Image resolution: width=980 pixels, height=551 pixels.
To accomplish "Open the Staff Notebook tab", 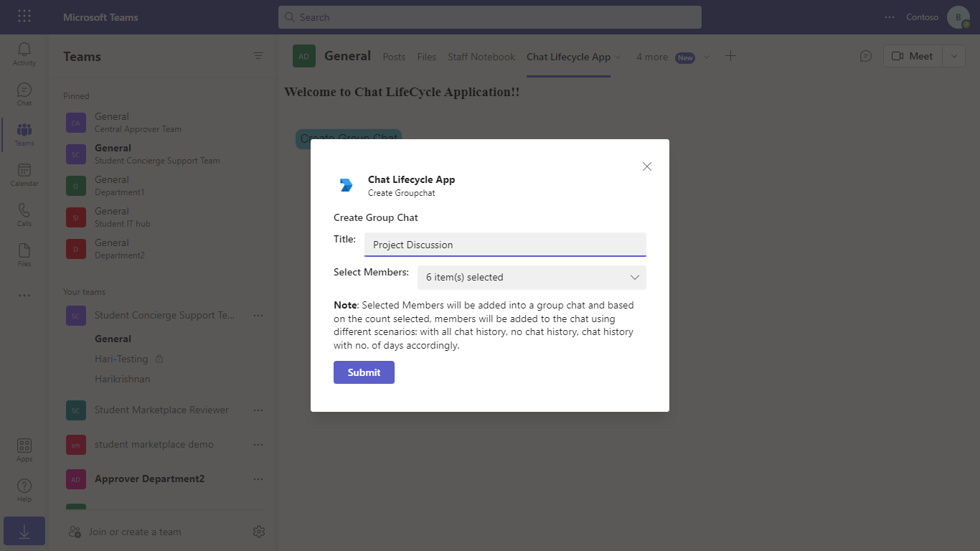I will coord(481,57).
